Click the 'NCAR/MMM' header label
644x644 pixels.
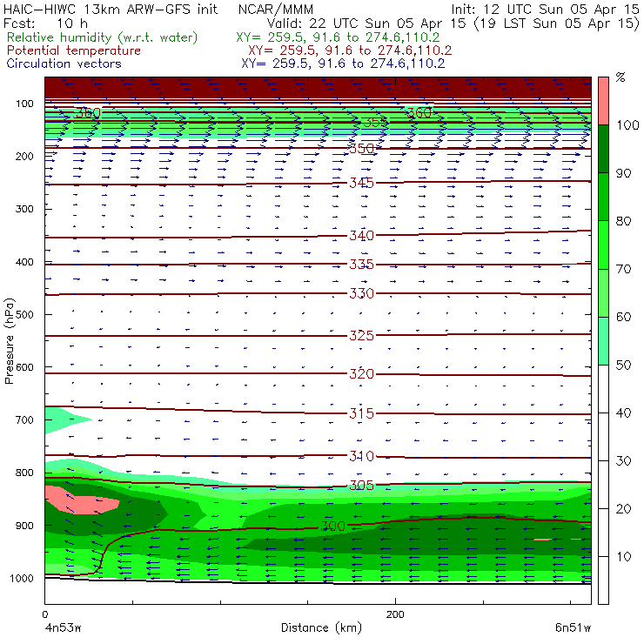pyautogui.click(x=276, y=9)
